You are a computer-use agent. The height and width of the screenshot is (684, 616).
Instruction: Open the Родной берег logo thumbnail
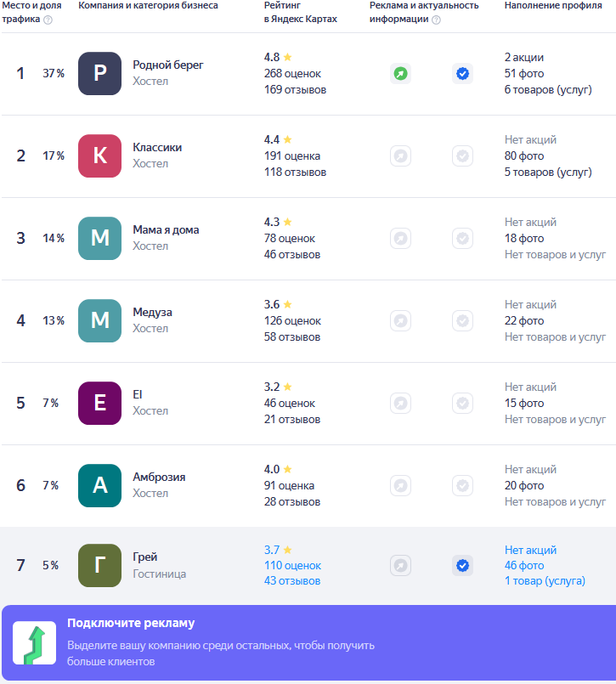point(100,73)
